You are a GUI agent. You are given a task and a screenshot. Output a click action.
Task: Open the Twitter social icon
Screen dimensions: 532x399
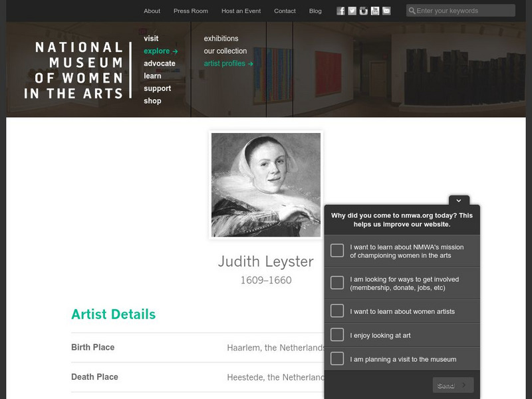352,11
